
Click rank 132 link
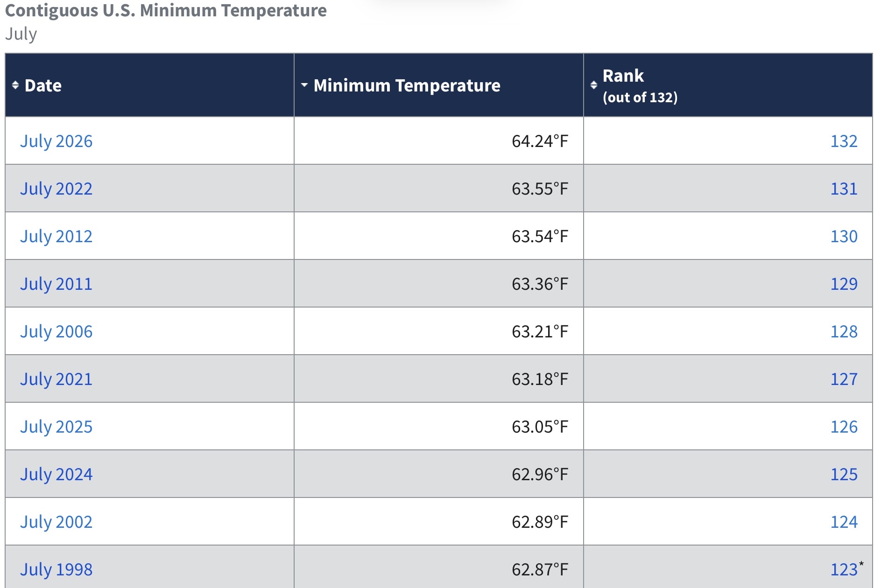click(844, 141)
